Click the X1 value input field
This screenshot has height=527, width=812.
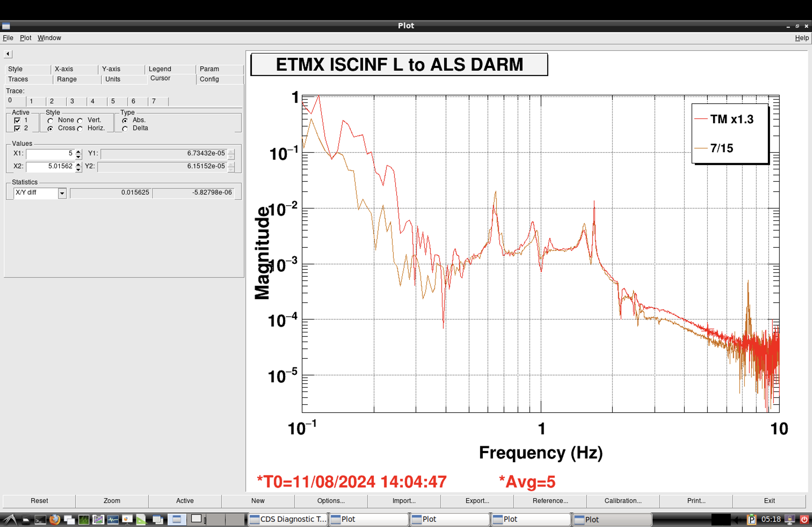[50, 154]
